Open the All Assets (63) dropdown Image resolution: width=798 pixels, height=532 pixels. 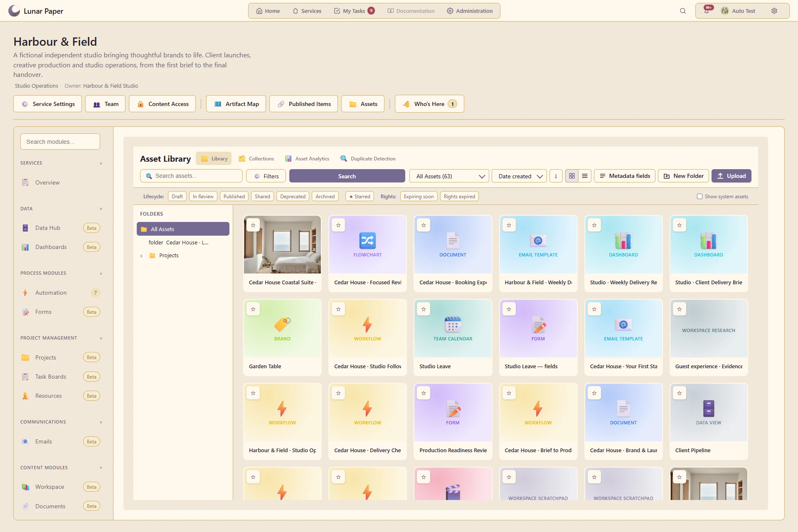tap(449, 176)
